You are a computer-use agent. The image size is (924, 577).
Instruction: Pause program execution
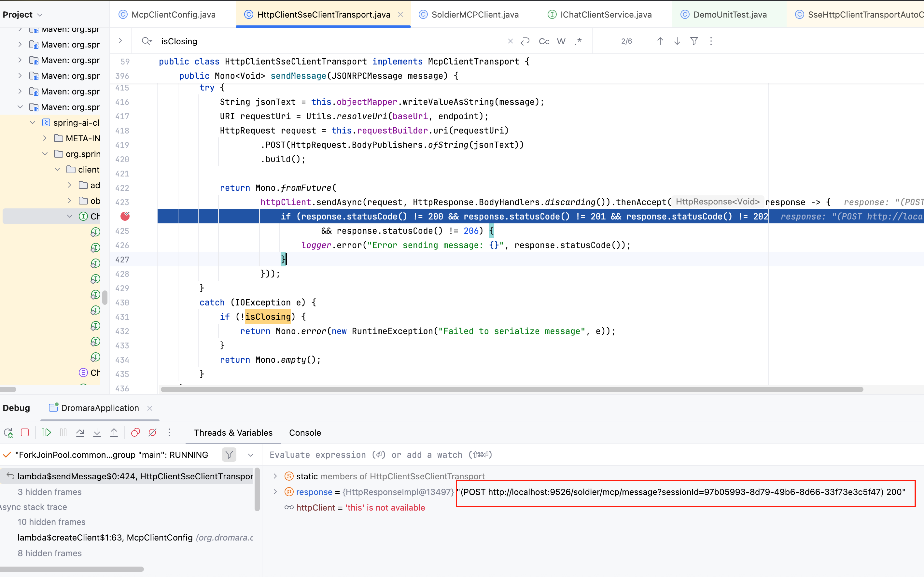pyautogui.click(x=63, y=432)
